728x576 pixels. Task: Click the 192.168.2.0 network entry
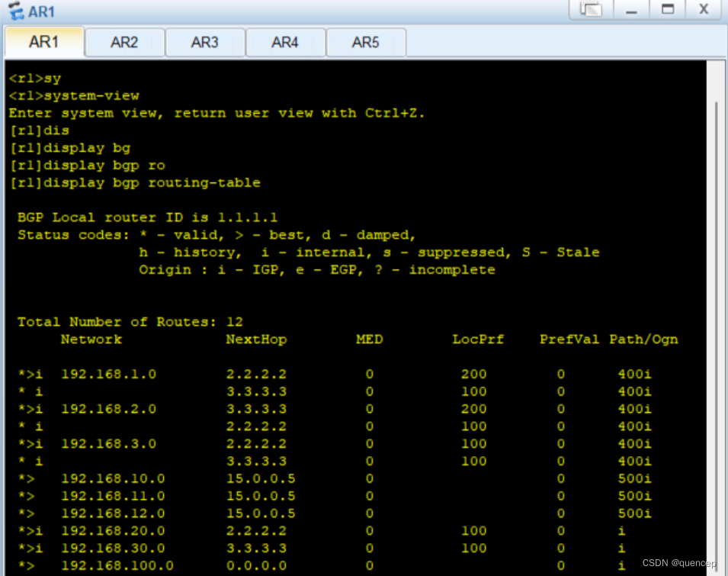(109, 409)
